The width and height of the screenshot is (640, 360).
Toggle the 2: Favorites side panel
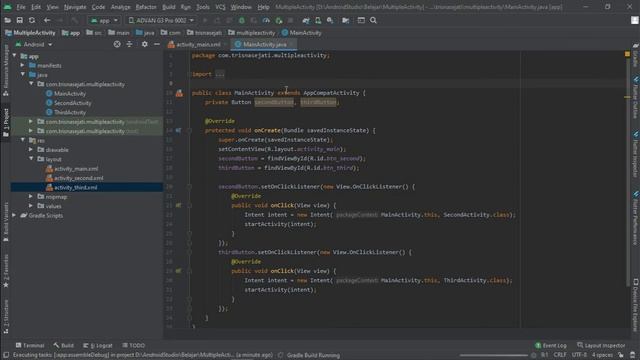(6, 271)
